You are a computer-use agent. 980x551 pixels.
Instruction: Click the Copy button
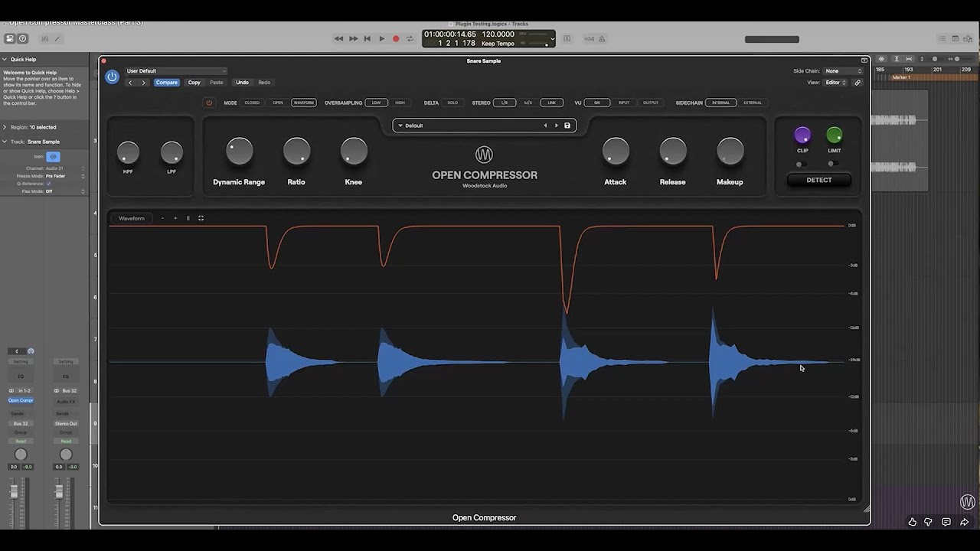tap(194, 83)
